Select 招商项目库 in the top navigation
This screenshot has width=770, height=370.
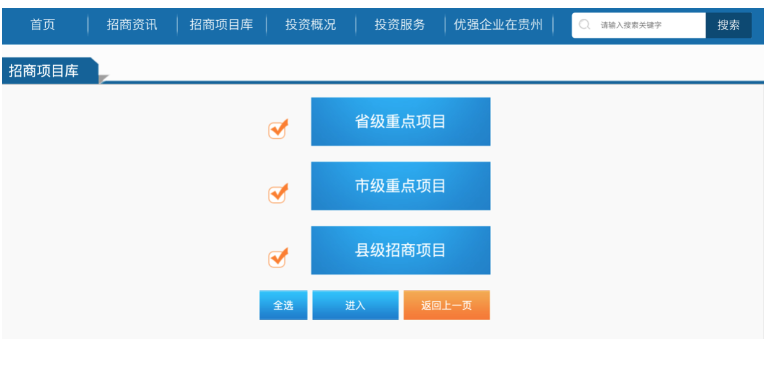tap(221, 25)
